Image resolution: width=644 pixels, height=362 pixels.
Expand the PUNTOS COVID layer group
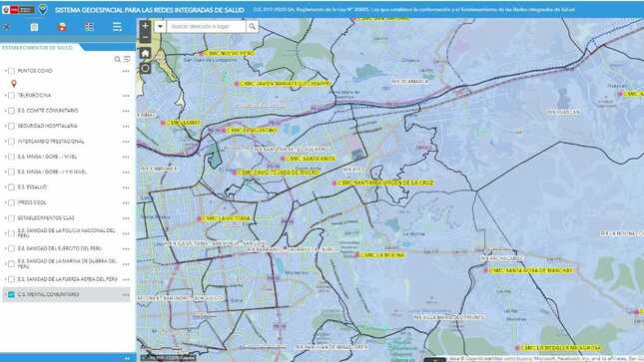tap(6, 71)
